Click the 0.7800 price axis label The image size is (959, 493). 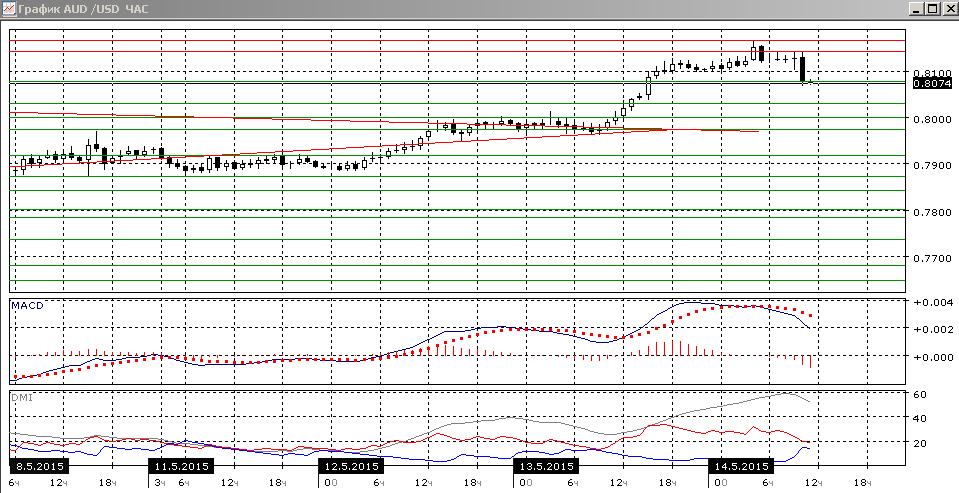click(931, 212)
